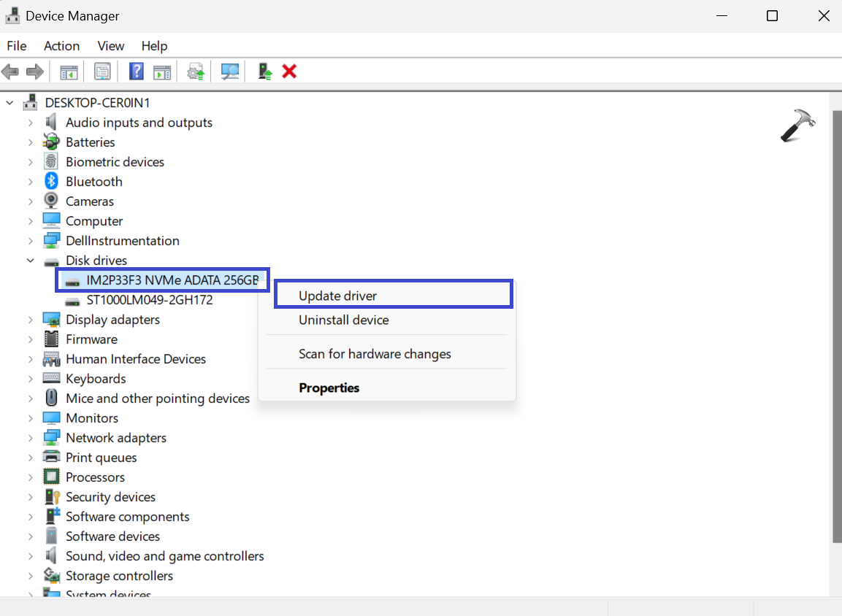Click the show/hide console tree icon
Viewport: 842px width, 616px height.
69,72
